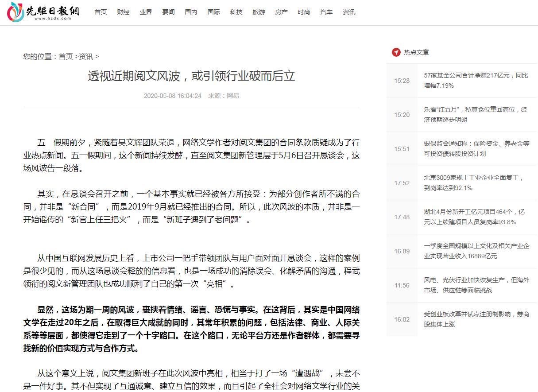
Task: Click the 先驱日报网 site logo
Action: click(43, 12)
